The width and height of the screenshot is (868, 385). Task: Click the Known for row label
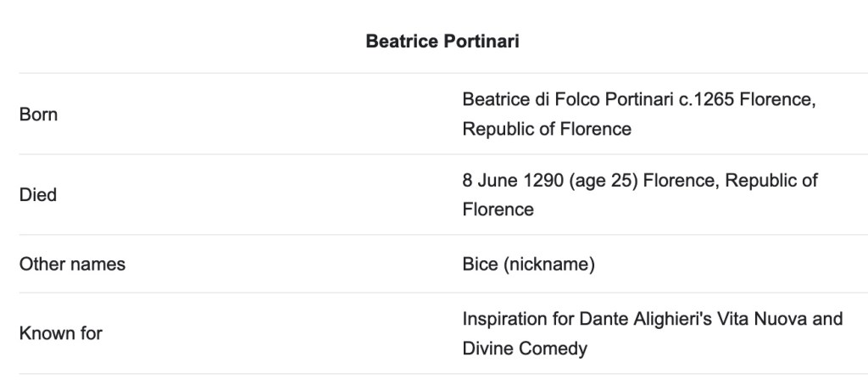coord(60,333)
